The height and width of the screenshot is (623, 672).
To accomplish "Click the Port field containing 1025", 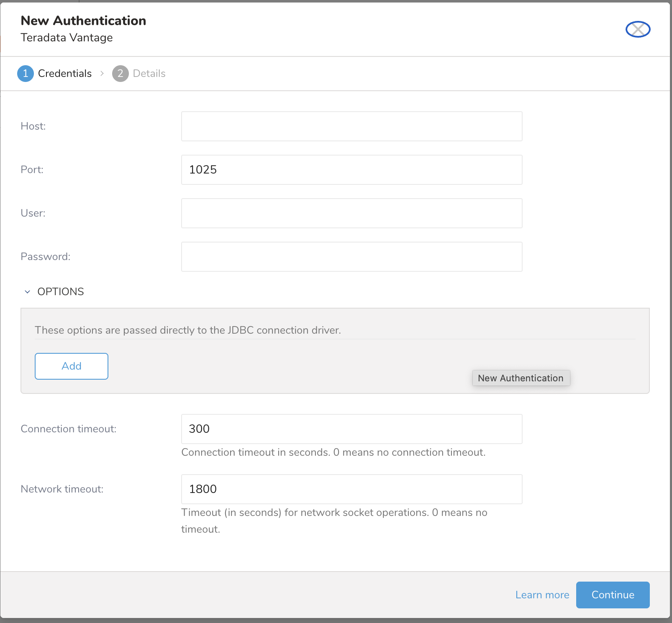I will tap(351, 170).
